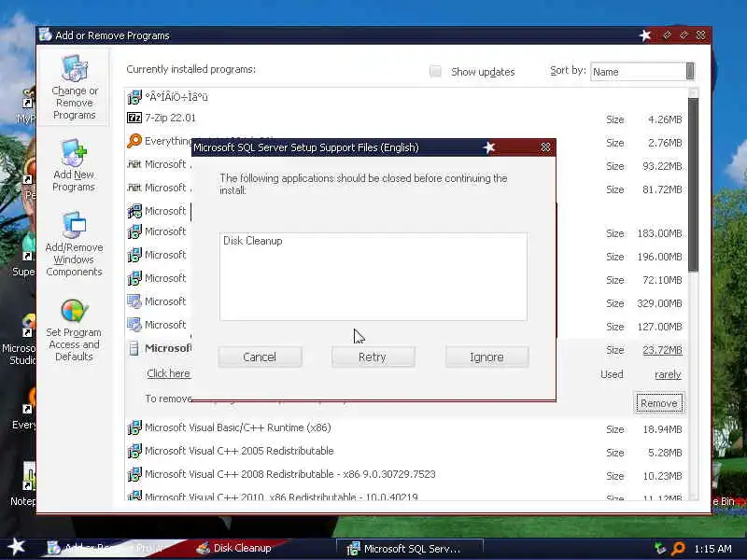This screenshot has width=747, height=560.
Task: Select the bold Microsoft selected program entry
Action: tap(168, 348)
